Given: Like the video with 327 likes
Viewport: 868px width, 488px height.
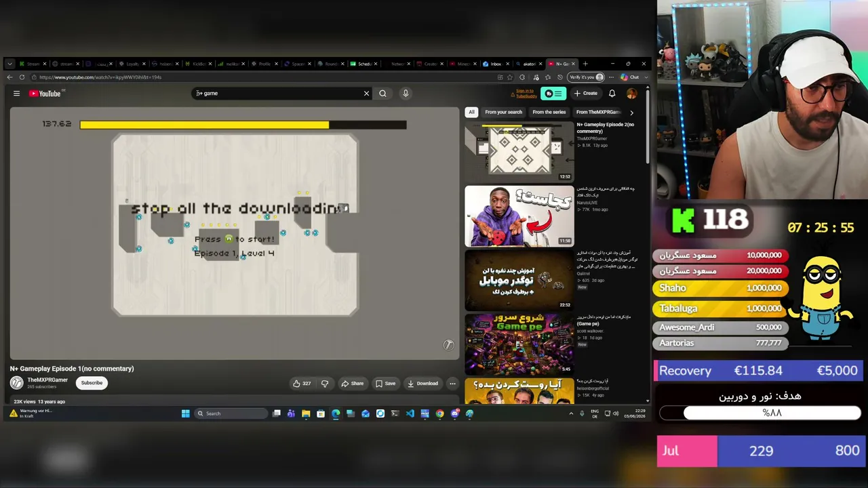Looking at the screenshot, I should coord(302,384).
